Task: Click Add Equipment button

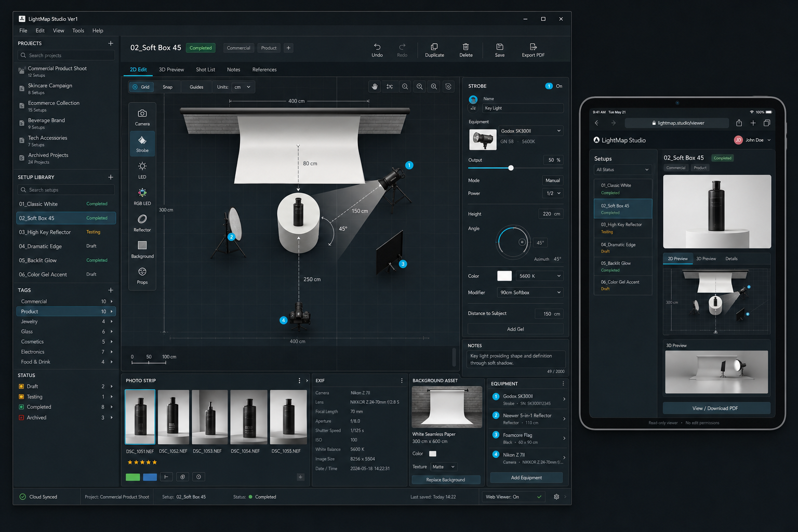Action: click(x=526, y=477)
